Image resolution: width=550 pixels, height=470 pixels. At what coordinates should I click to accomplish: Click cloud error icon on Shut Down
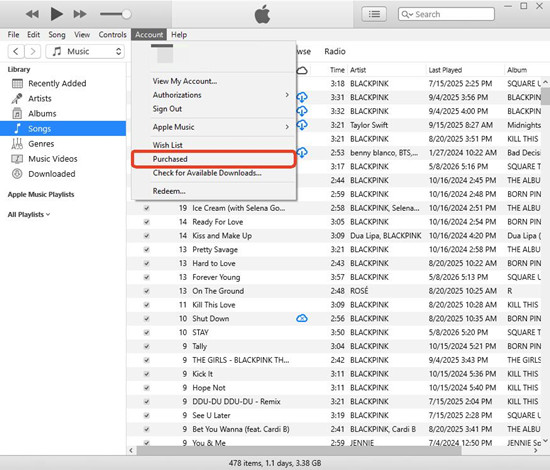point(302,318)
